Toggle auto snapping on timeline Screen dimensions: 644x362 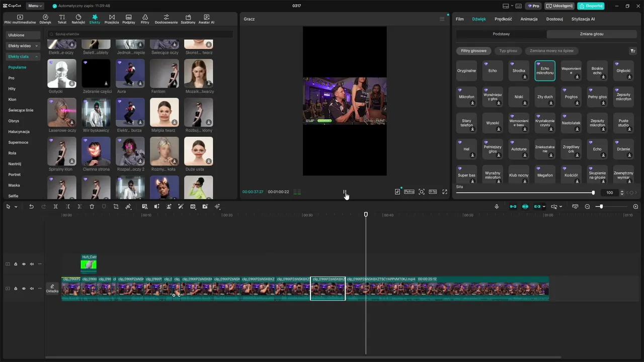(x=525, y=207)
